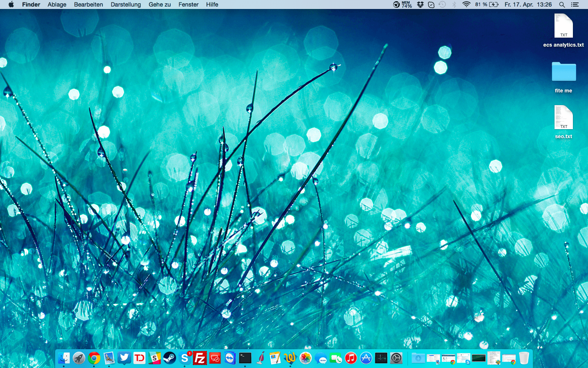Image resolution: width=588 pixels, height=368 pixels.
Task: Toggle Notification Center list icon
Action: (575, 4)
